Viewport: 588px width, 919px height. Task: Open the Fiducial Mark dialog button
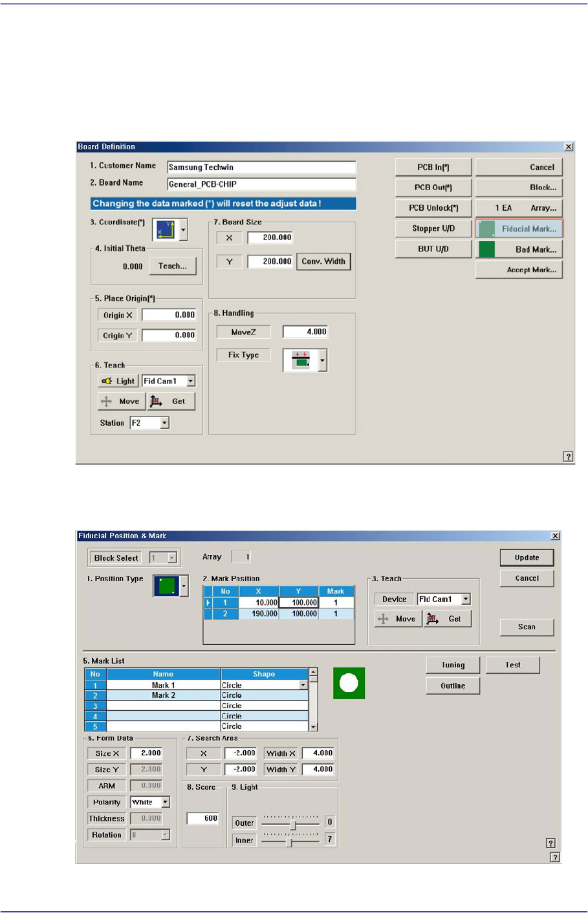[x=519, y=229]
